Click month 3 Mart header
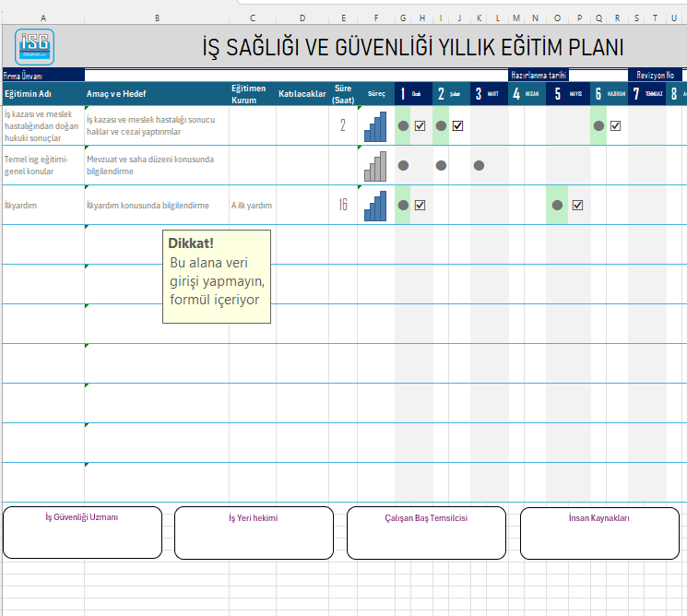687x616 pixels. [490, 94]
